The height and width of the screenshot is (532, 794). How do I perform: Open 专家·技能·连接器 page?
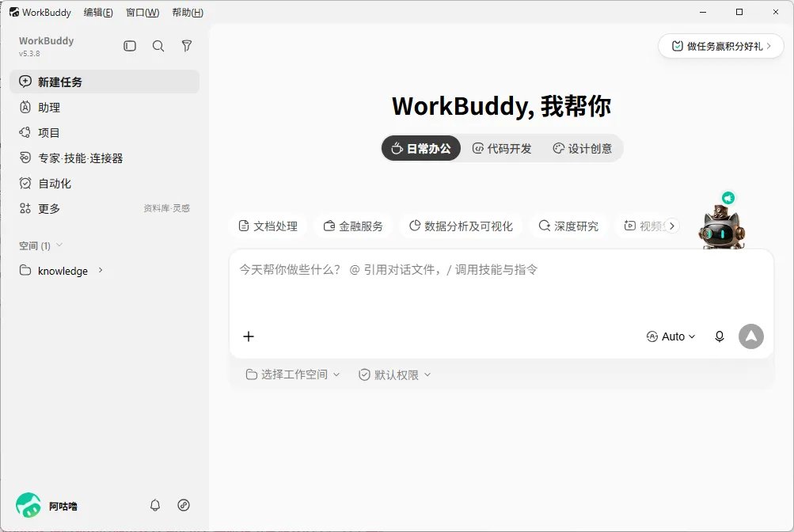[x=104, y=158]
